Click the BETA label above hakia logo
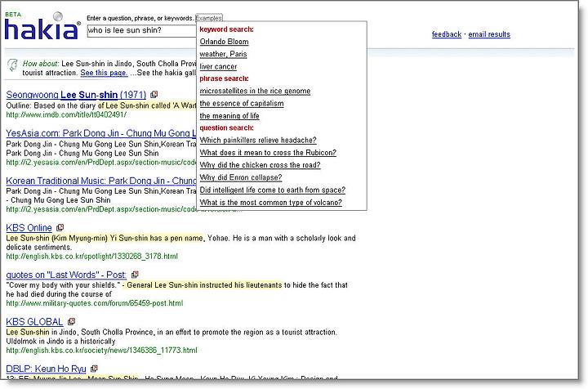588x389 pixels. [13, 14]
